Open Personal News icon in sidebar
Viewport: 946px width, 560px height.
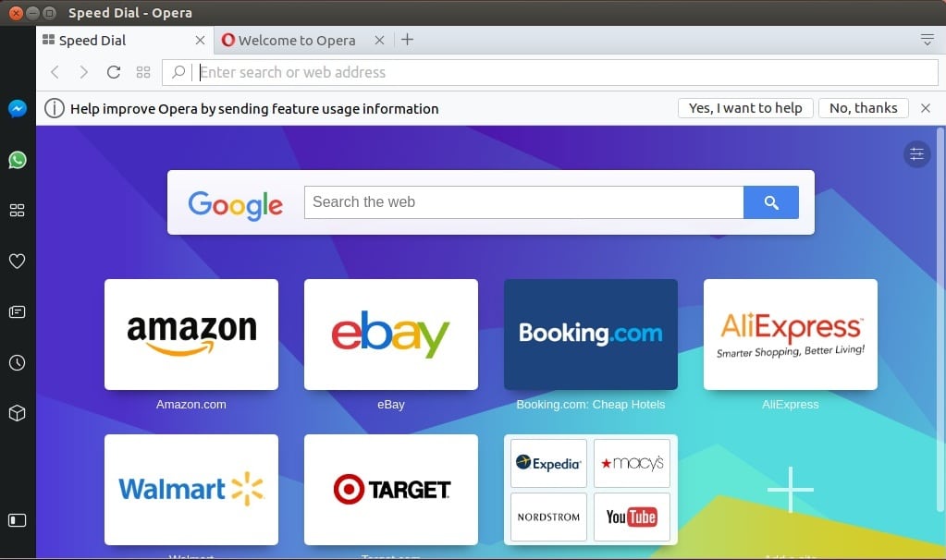point(17,312)
